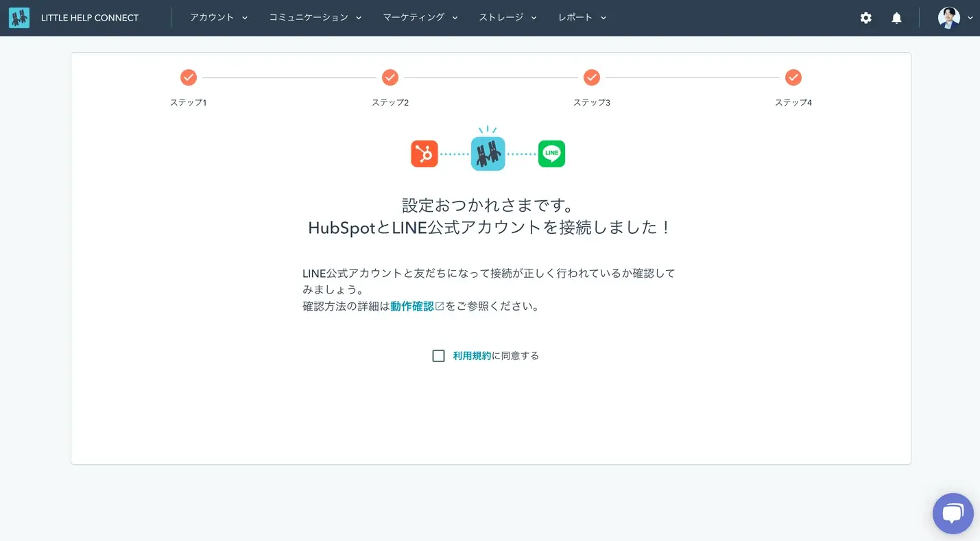Expand the アカウント dropdown menu

tap(219, 18)
